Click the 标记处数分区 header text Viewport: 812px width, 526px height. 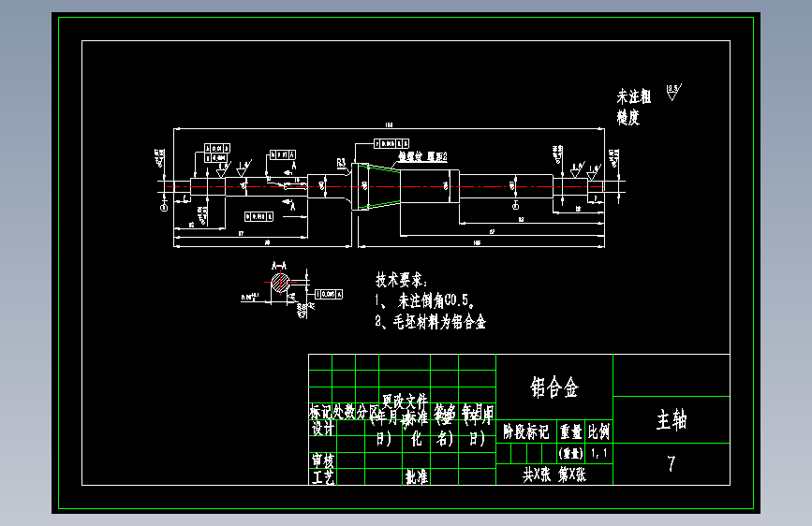pos(344,412)
